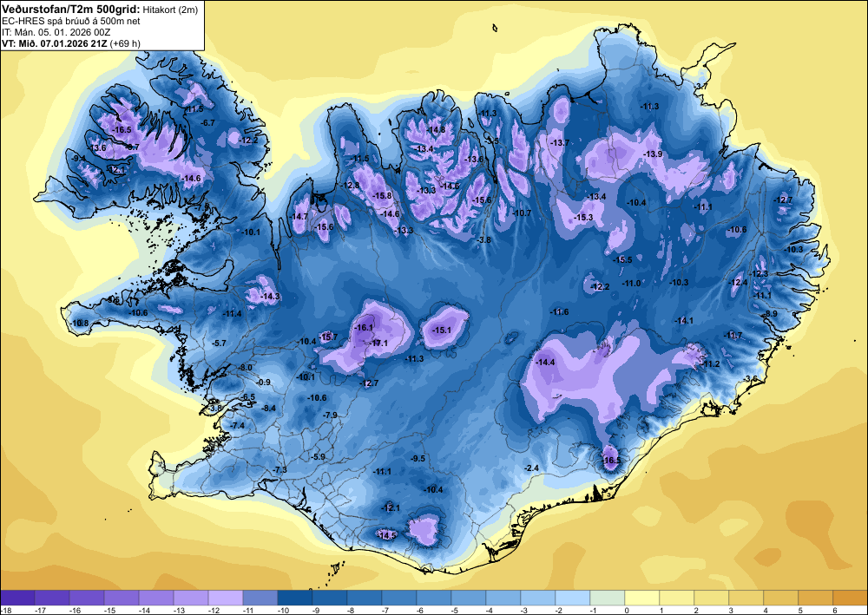Click the -11.0 temperature value
Image resolution: width=868 pixels, height=615 pixels.
631,283
